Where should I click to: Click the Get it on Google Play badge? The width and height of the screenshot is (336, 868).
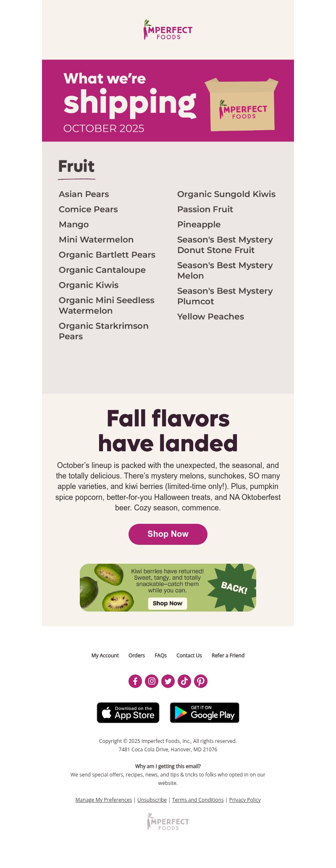205,713
